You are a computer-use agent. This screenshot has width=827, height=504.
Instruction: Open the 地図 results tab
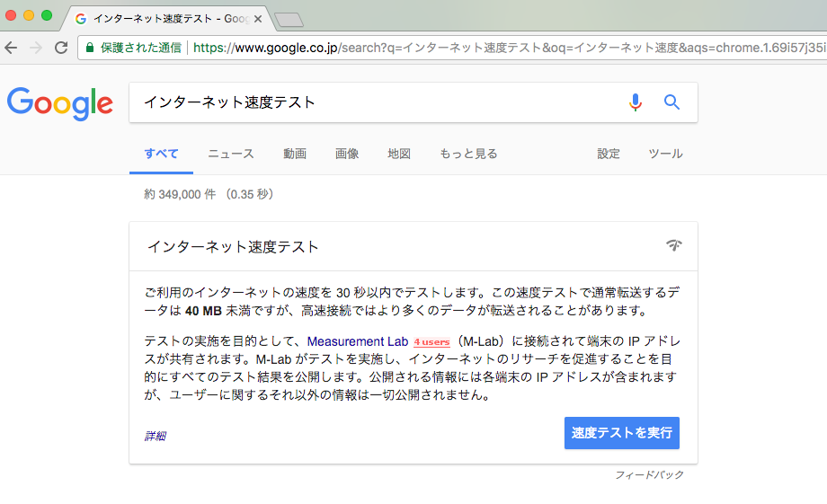399,154
